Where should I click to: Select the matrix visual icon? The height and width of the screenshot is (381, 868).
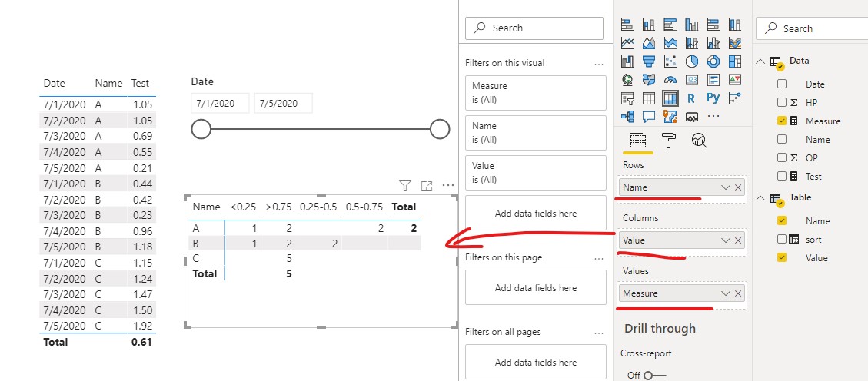670,98
